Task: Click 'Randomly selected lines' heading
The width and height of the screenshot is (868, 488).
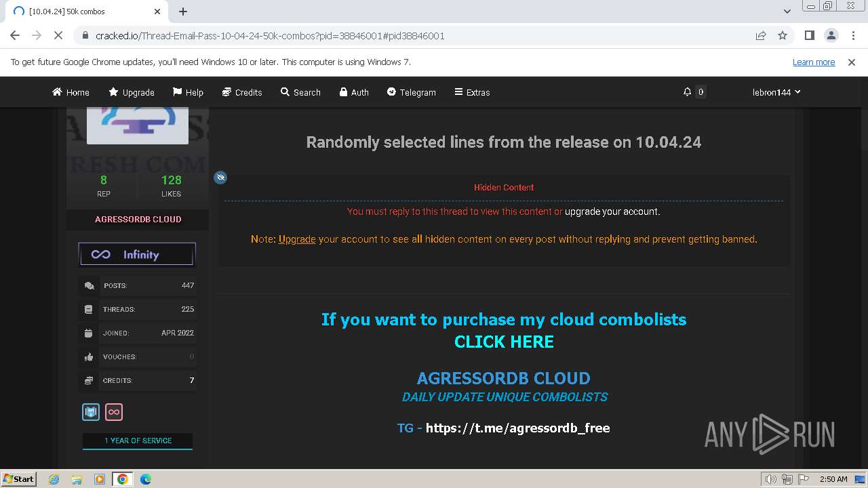Action: pyautogui.click(x=504, y=142)
